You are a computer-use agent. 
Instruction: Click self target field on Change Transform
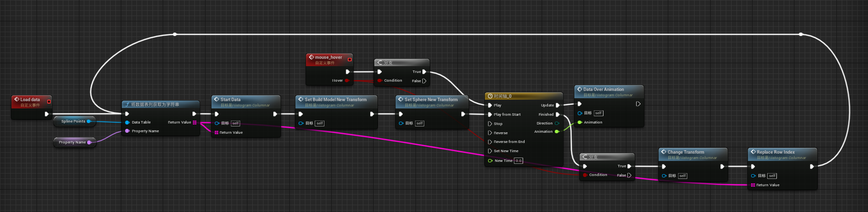(682, 176)
